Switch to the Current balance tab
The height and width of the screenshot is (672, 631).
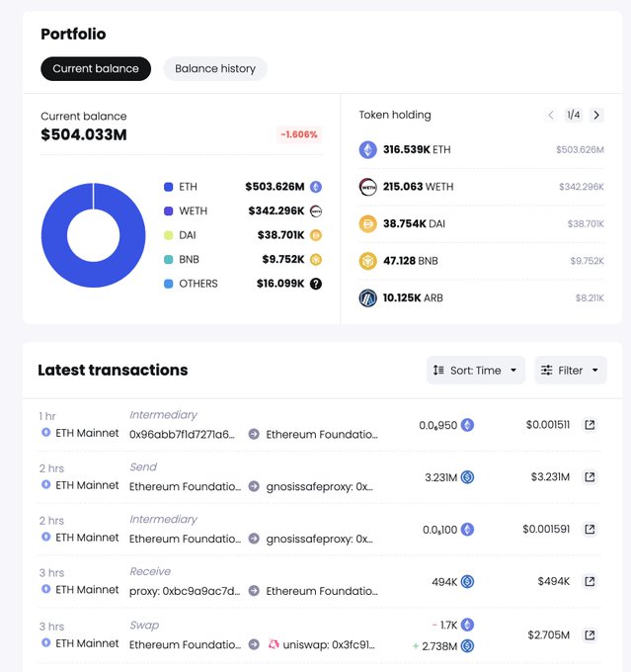coord(96,68)
